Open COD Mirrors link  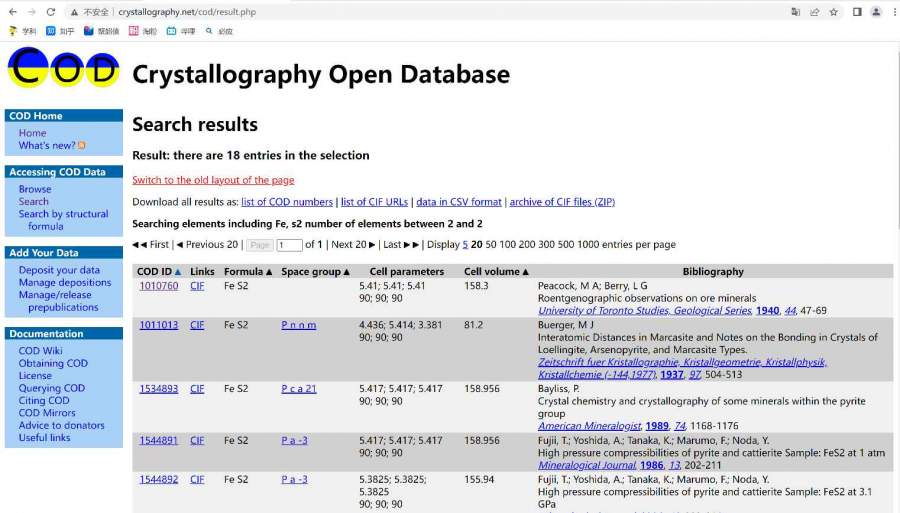pyautogui.click(x=47, y=413)
